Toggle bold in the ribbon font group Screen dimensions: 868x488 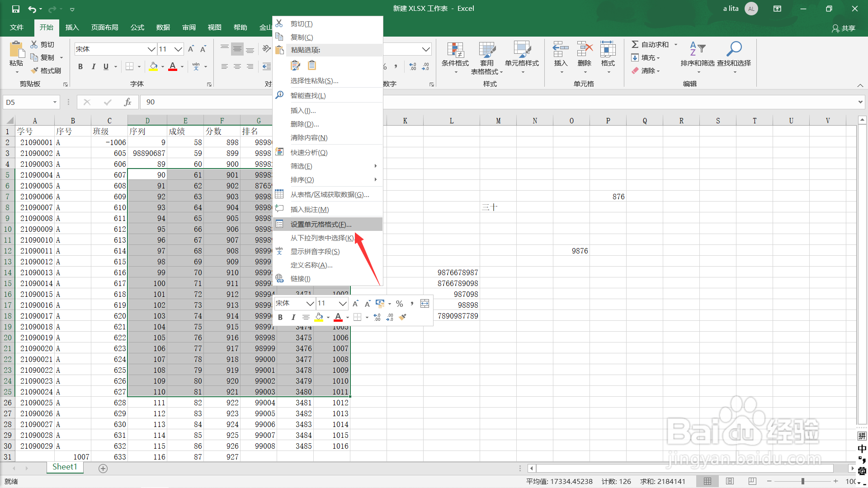click(80, 67)
